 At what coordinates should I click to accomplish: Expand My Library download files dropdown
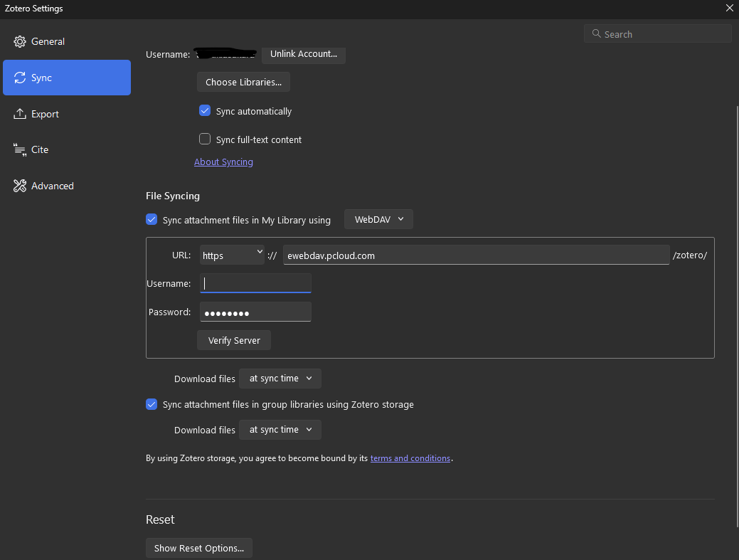click(280, 379)
